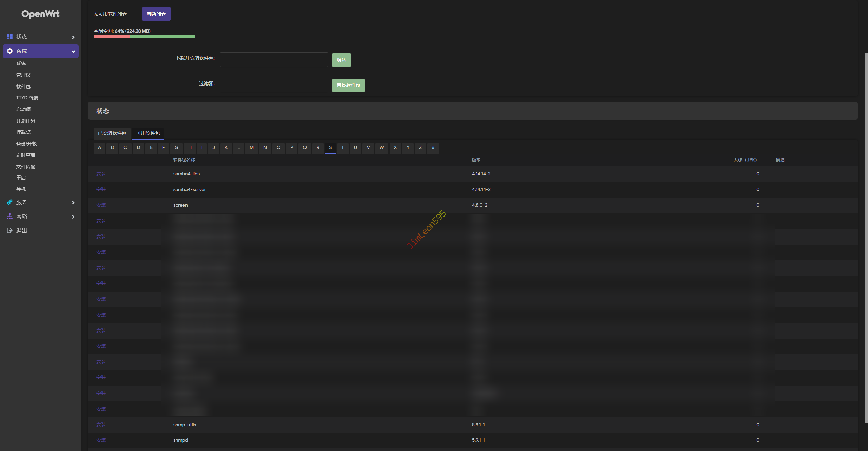Install the samba4-server package link

pos(101,189)
